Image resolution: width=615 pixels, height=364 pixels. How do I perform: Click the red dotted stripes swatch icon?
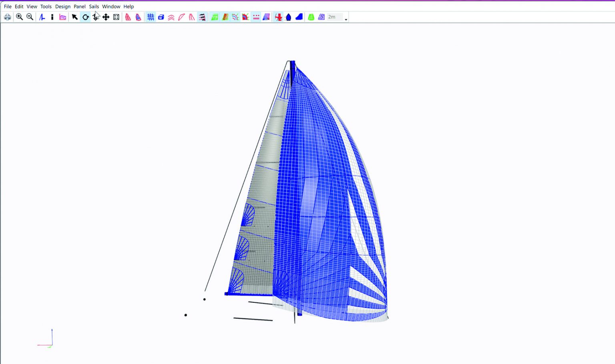(255, 17)
